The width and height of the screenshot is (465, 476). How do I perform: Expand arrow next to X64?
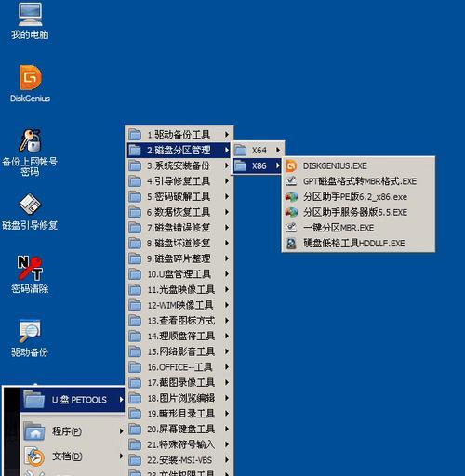pos(278,151)
